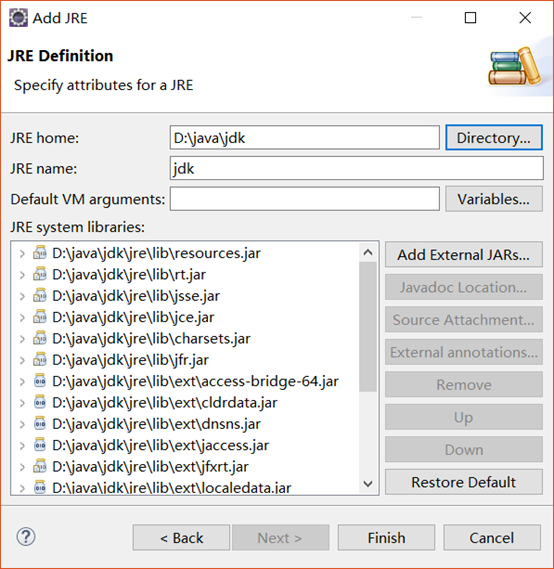
Task: Click the Restore Default button
Action: [x=464, y=482]
